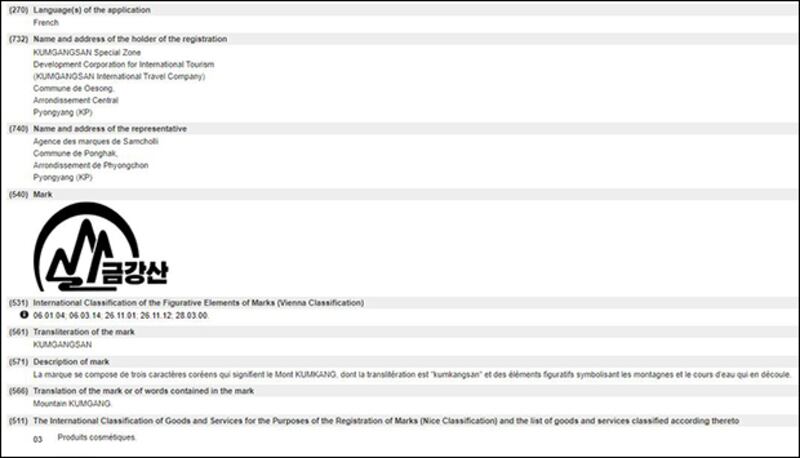Viewport: 800px width, 458px height.
Task: Select 'Commune de Oesong,' address line
Action: [x=74, y=88]
